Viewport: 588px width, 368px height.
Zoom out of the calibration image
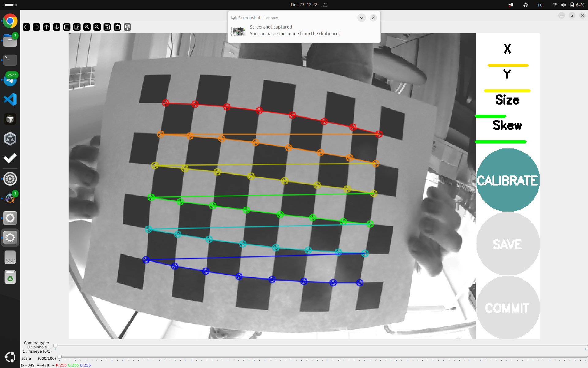coord(97,27)
